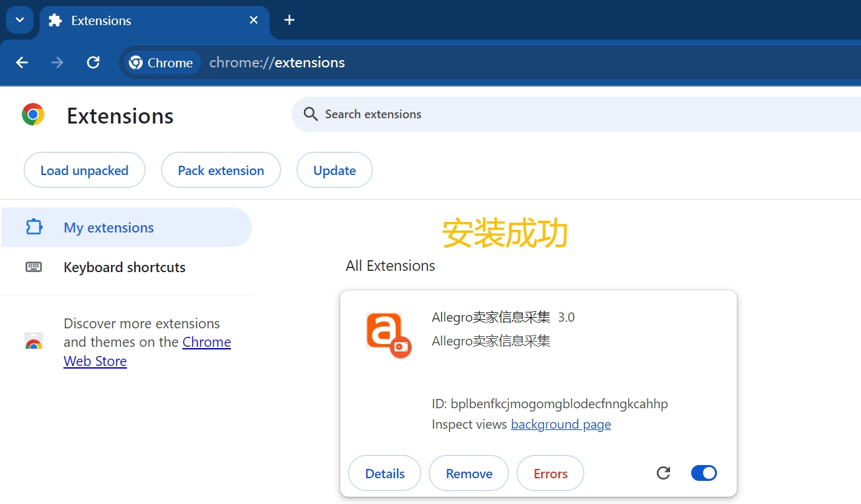Select My extensions in sidebar
This screenshot has width=861, height=504.
click(x=126, y=227)
